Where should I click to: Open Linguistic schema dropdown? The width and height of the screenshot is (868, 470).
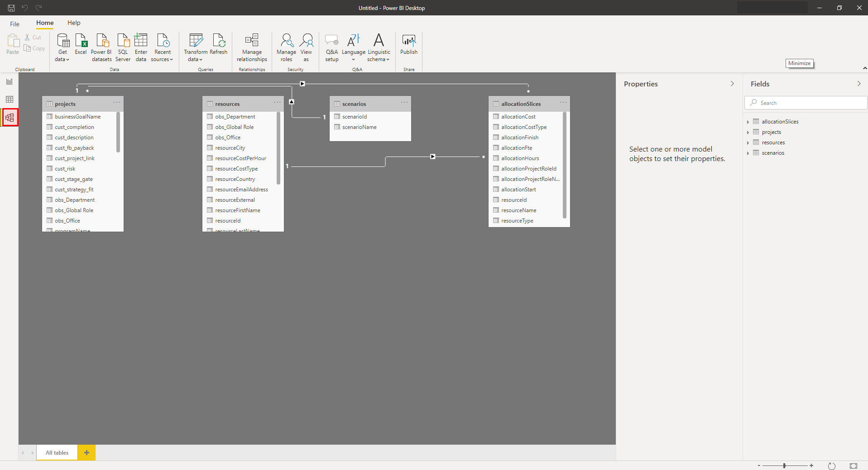(x=379, y=47)
